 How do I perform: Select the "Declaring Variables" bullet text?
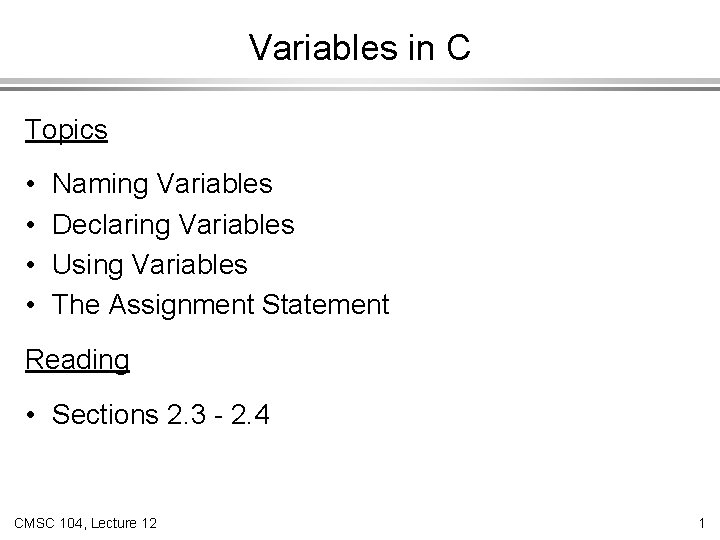pyautogui.click(x=173, y=224)
